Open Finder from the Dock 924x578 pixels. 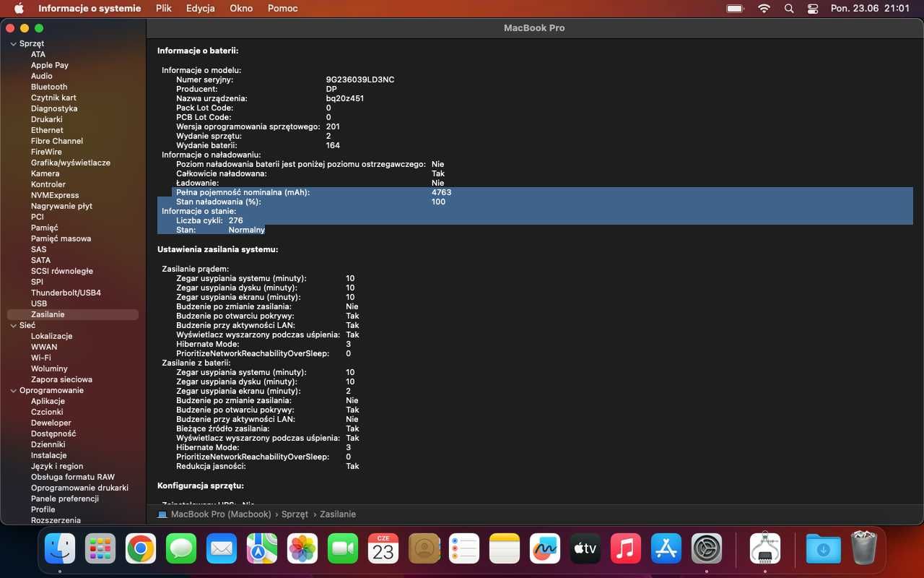pos(60,549)
